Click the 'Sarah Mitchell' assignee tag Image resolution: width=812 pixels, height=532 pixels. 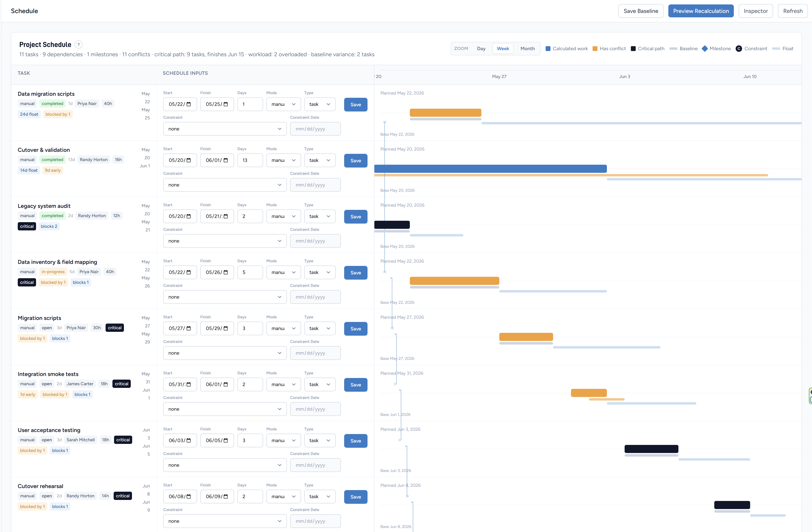[81, 440]
